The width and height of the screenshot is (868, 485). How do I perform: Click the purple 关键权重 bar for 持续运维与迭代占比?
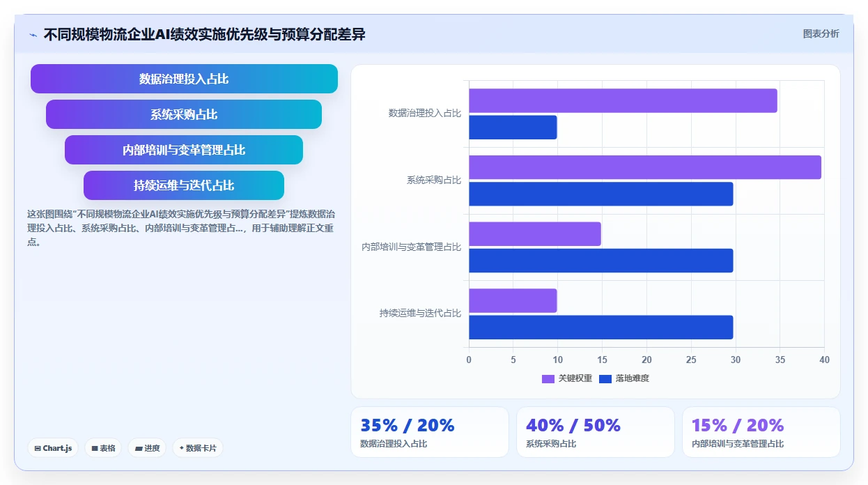pos(513,300)
